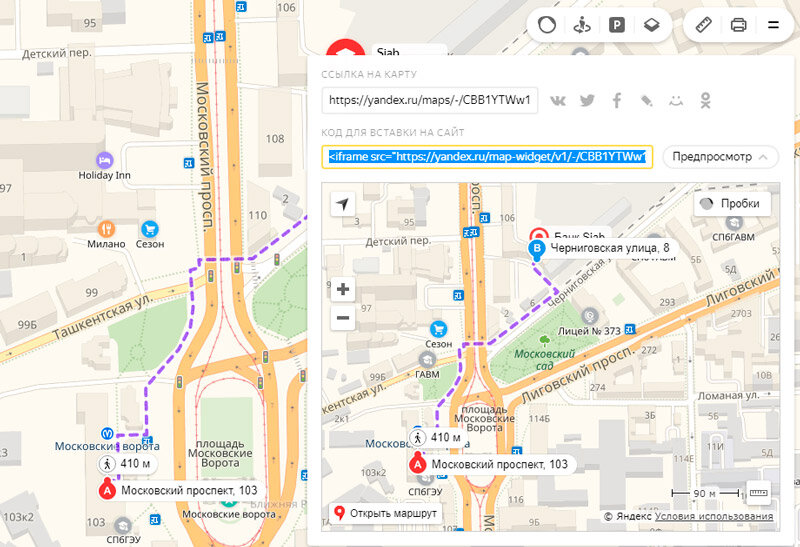Select route start marker A on main map
The image size is (800, 547).
(x=107, y=490)
